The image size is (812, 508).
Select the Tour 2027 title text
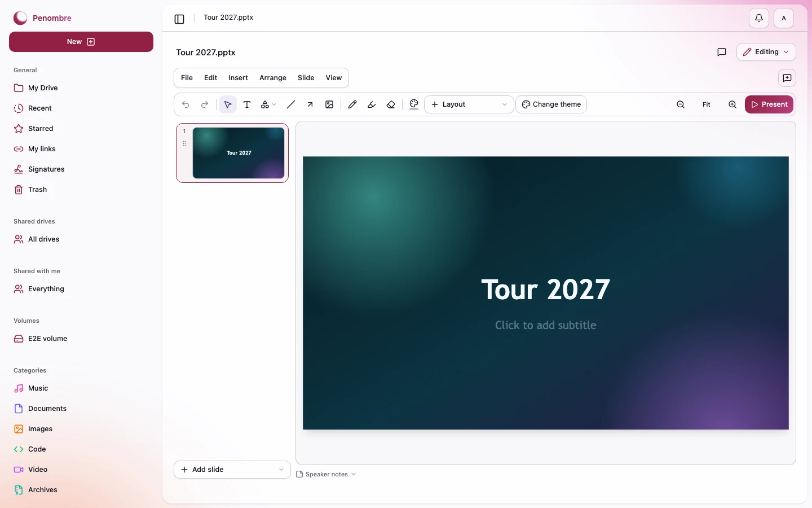546,290
